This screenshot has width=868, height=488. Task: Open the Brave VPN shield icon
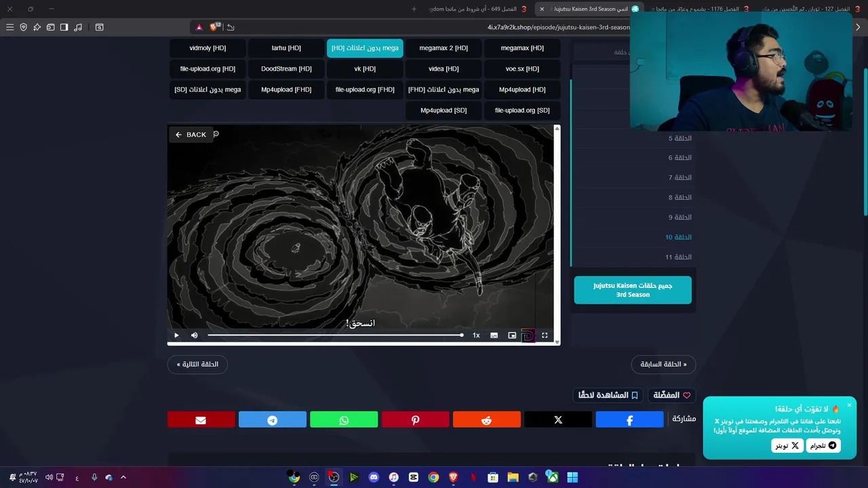point(24,27)
